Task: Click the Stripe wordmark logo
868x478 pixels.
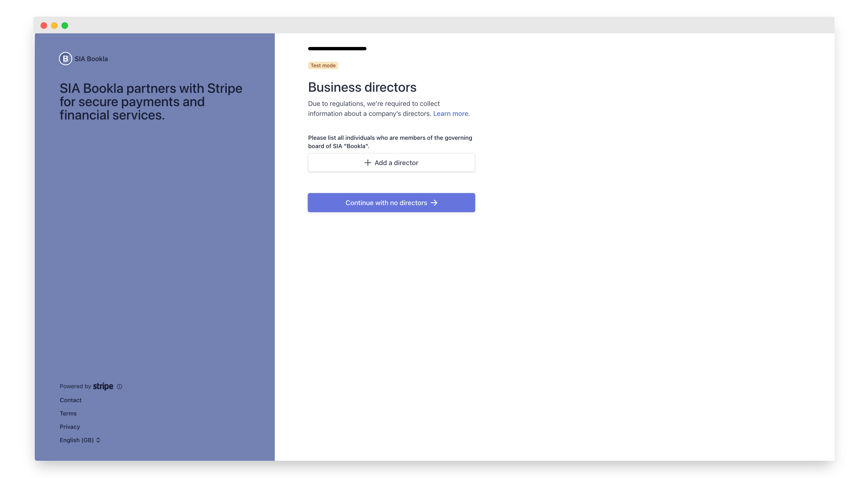Action: click(103, 386)
